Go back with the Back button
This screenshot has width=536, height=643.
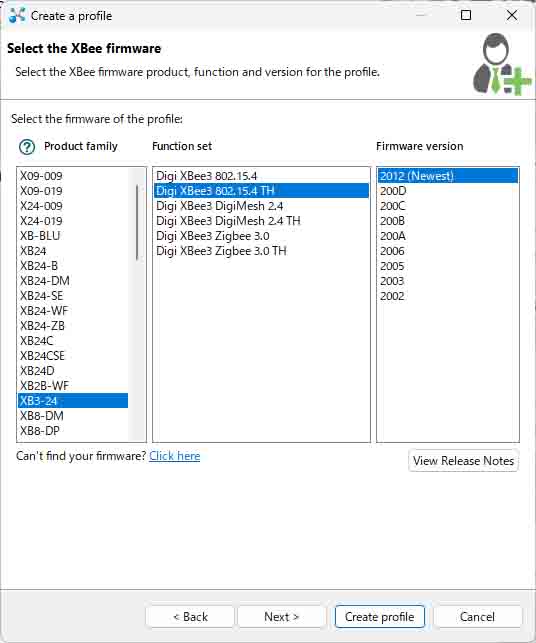pyautogui.click(x=190, y=616)
